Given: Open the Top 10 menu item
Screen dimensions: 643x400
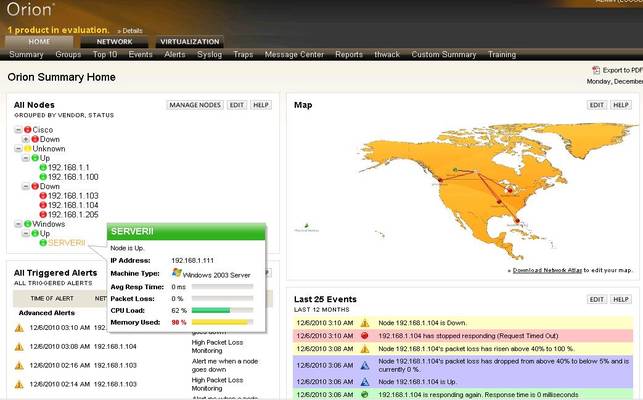Looking at the screenshot, I should coord(105,55).
